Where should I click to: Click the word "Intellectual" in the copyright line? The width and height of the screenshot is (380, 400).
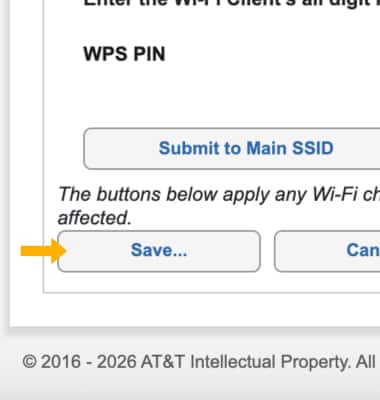[233, 362]
